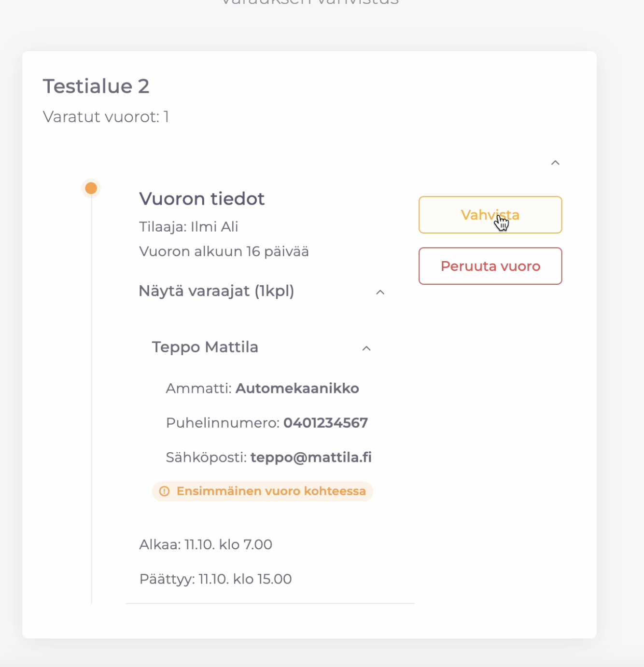The width and height of the screenshot is (644, 667).
Task: Collapse the Näytä varaajat chevron
Action: (380, 292)
